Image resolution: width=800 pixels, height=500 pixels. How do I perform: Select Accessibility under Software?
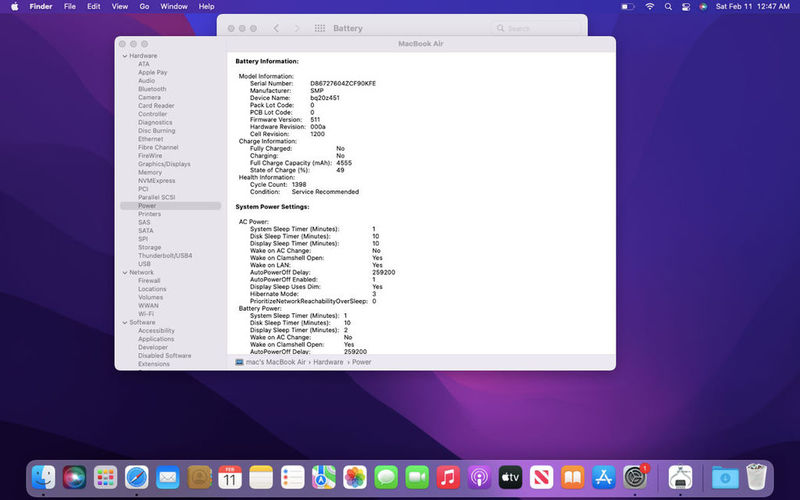156,331
